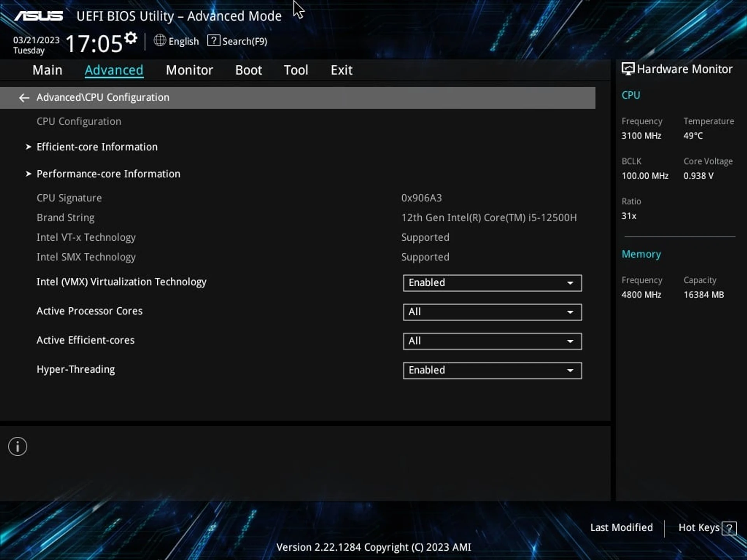Viewport: 747px width, 560px height.
Task: Open the Active Efficient-cores dropdown
Action: tap(492, 341)
